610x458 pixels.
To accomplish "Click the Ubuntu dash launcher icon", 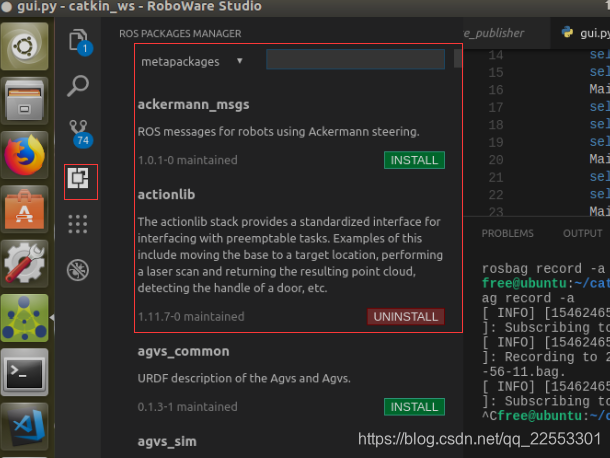I will pos(25,46).
